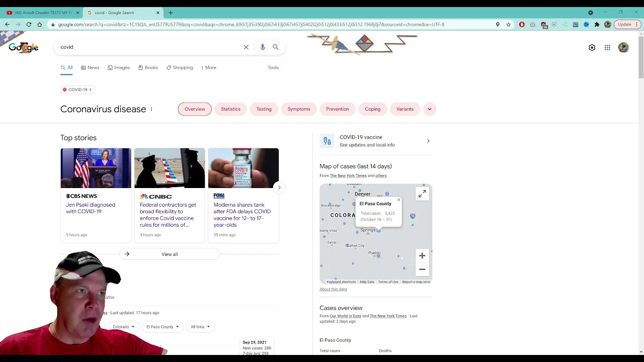Submit search with magnifying glass icon
644x362 pixels.
[276, 47]
